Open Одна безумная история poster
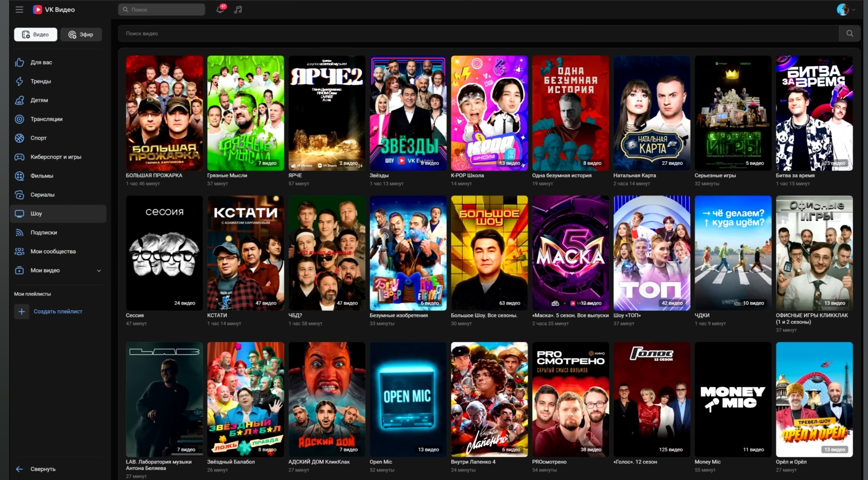The image size is (868, 480). point(570,113)
